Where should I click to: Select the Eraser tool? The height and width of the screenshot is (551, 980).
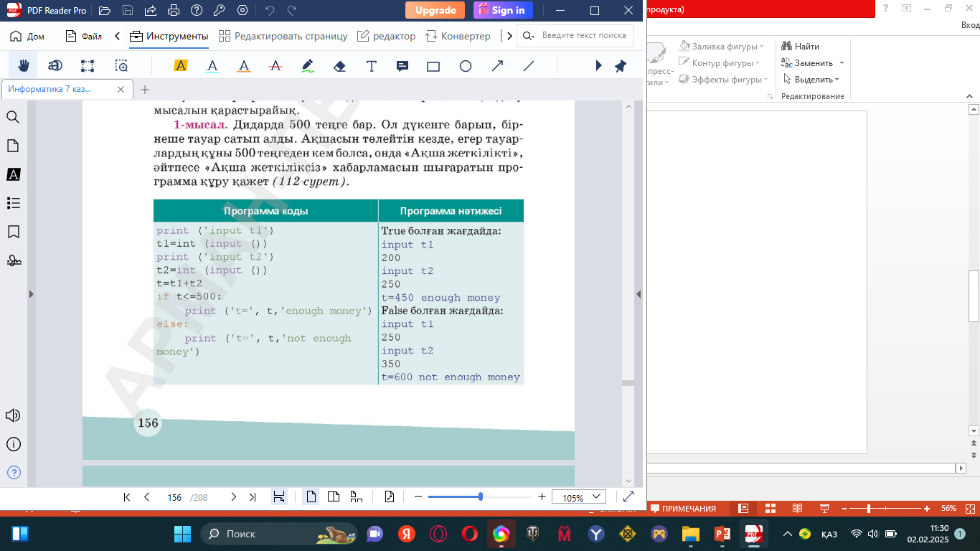pos(340,66)
